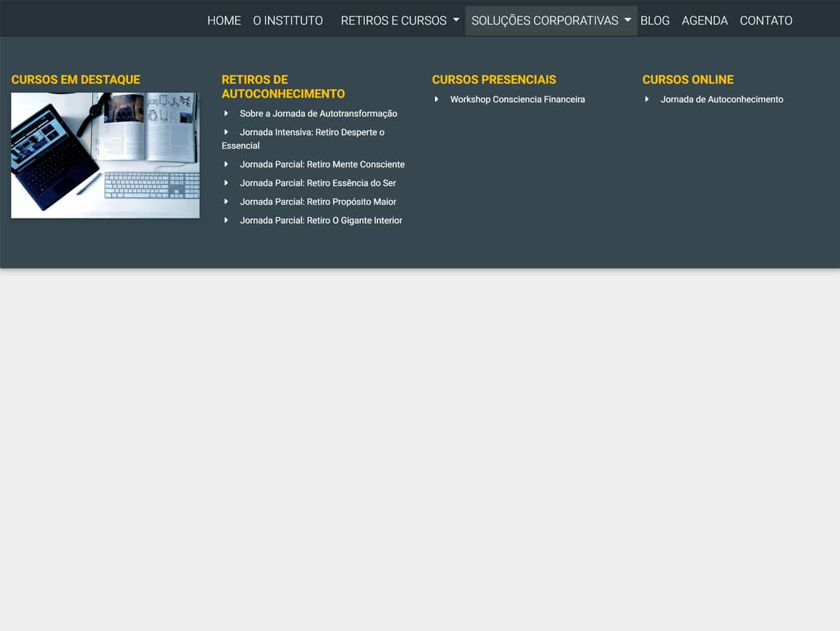Screen dimensions: 840x631
Task: Open the Workshop Consciencia Financeira link
Action: click(518, 99)
